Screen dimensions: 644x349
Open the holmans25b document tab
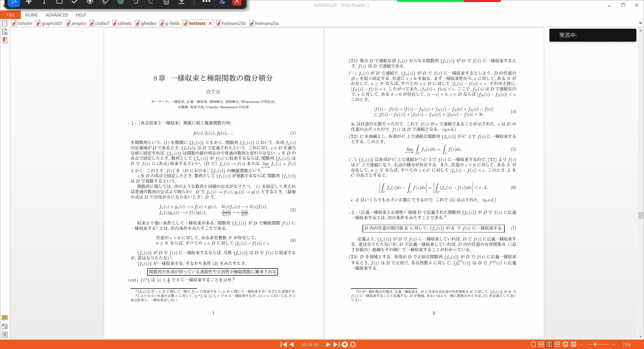click(x=233, y=23)
